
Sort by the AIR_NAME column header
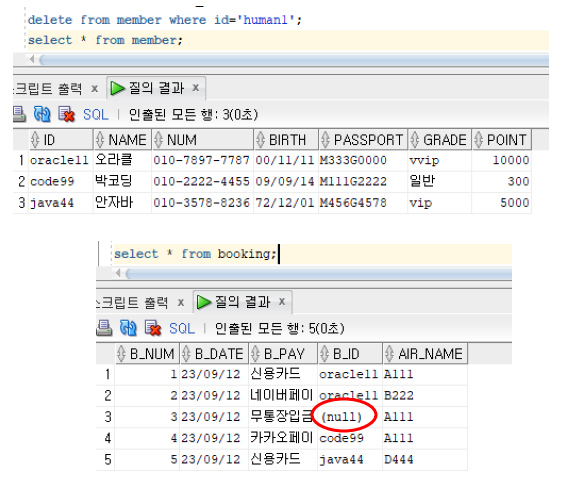425,354
